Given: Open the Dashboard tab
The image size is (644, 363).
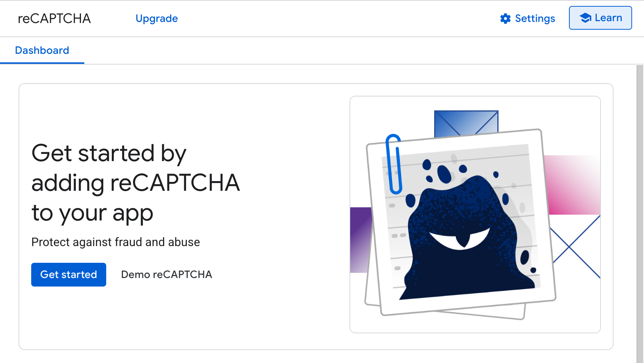Looking at the screenshot, I should (x=42, y=50).
